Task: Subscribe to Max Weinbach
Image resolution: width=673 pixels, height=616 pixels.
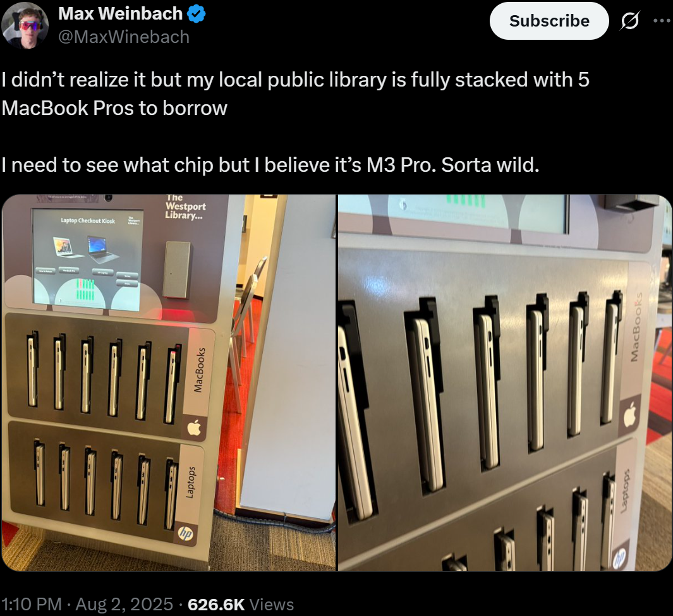Action: tap(549, 21)
